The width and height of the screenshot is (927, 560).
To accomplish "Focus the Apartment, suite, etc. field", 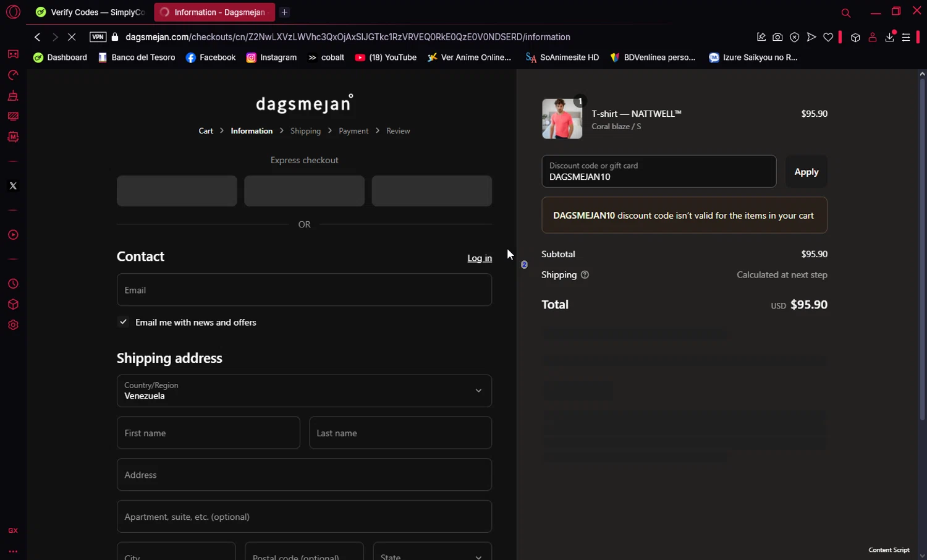I will click(304, 517).
